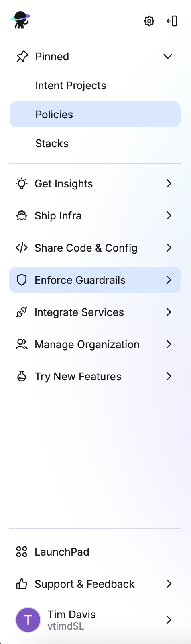191x644 pixels.
Task: Click the pin icon beside Pinned
Action: [22, 57]
